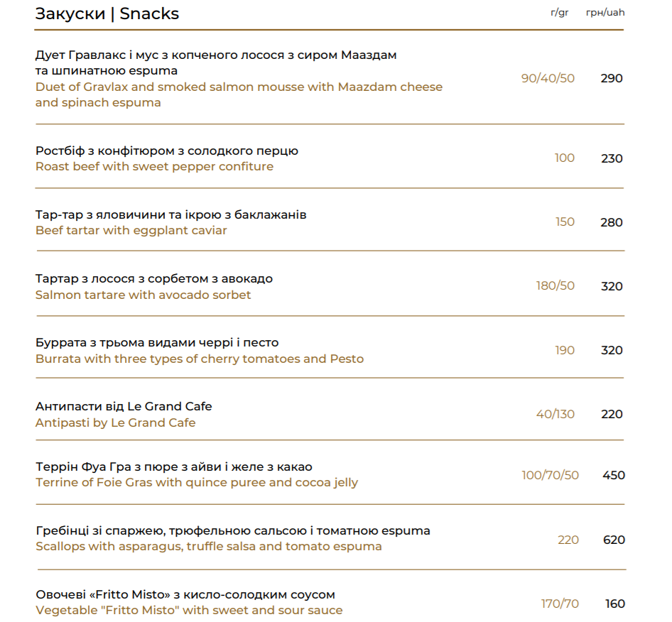This screenshot has height=622, width=672.
Task: Click Scallops with asparagus, truffle salsa
Action: pyautogui.click(x=209, y=546)
